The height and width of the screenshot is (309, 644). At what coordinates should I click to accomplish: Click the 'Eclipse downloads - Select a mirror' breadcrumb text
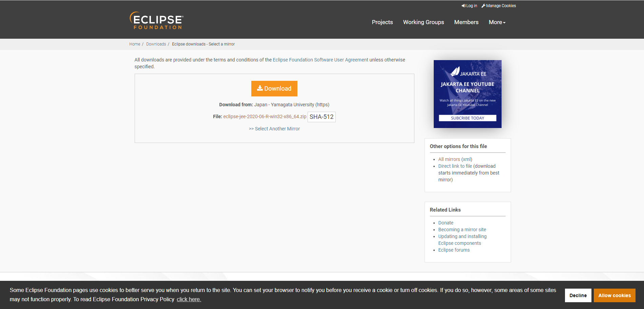tap(203, 44)
